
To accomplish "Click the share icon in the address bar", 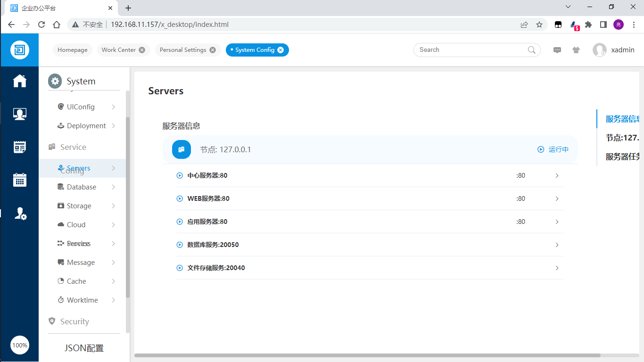I will tap(524, 25).
